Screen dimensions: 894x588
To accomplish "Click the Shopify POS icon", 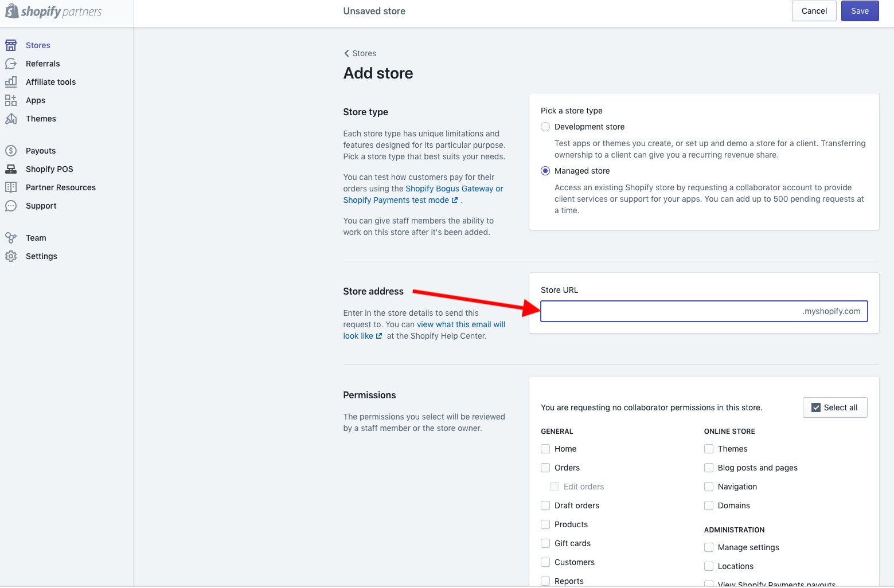I will click(11, 169).
